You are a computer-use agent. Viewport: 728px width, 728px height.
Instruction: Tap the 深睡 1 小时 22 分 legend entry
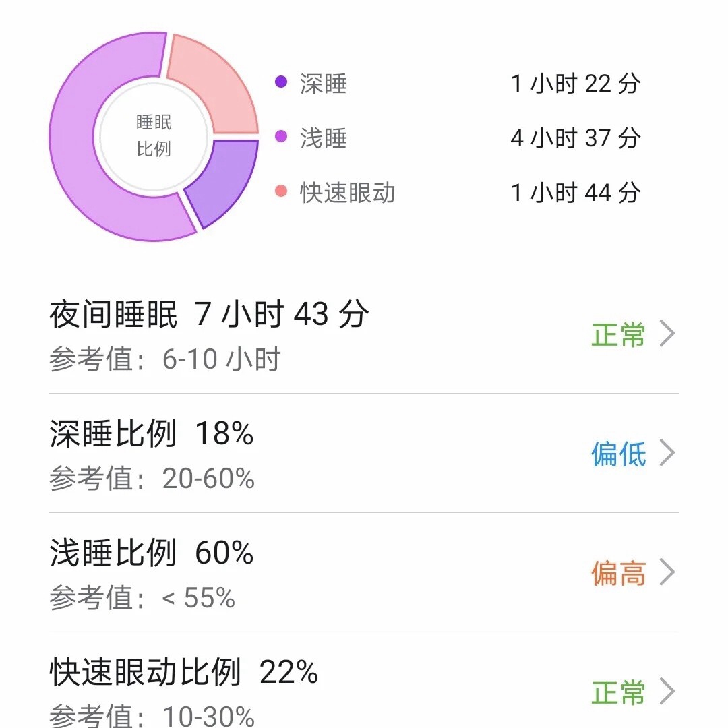coord(457,84)
